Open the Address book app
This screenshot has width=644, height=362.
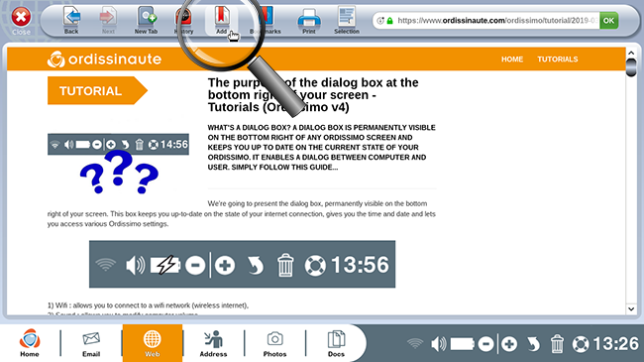point(213,343)
